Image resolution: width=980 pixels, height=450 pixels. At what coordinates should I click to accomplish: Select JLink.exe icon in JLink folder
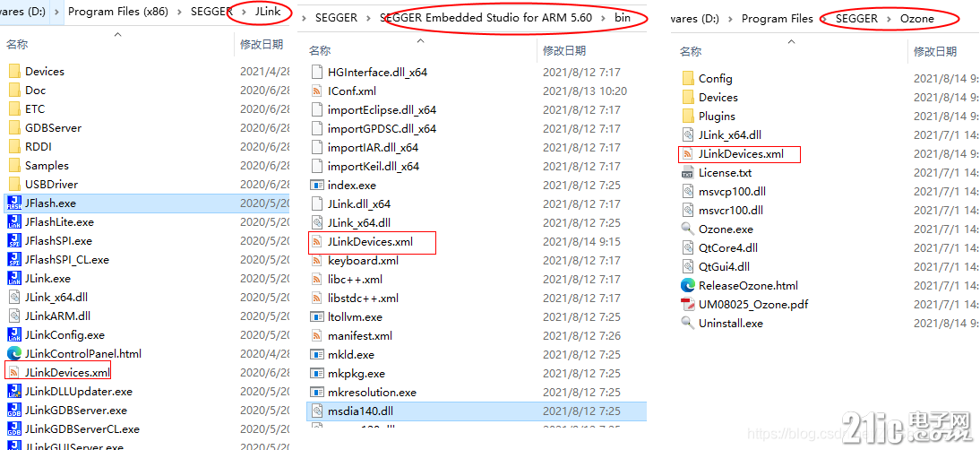point(13,278)
